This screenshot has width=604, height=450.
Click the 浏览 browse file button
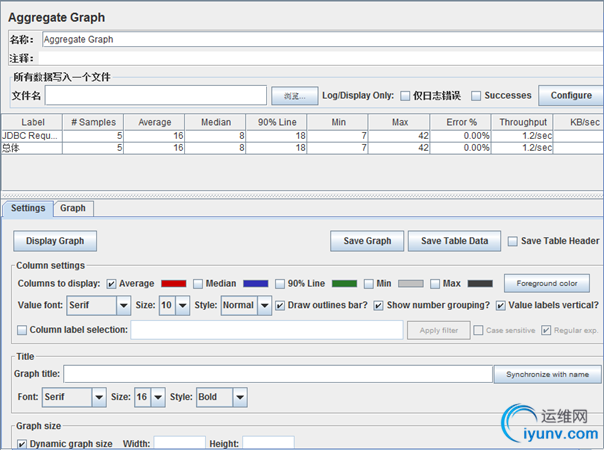point(295,96)
